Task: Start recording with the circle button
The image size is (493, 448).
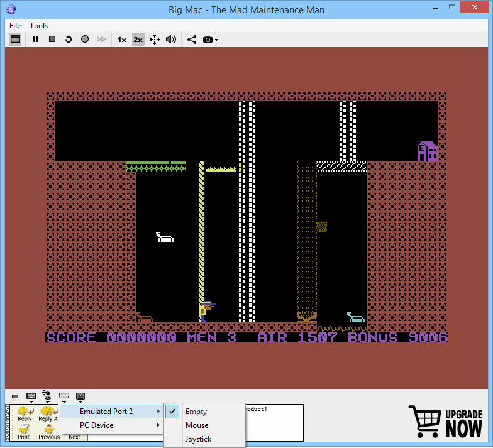Action: [85, 39]
